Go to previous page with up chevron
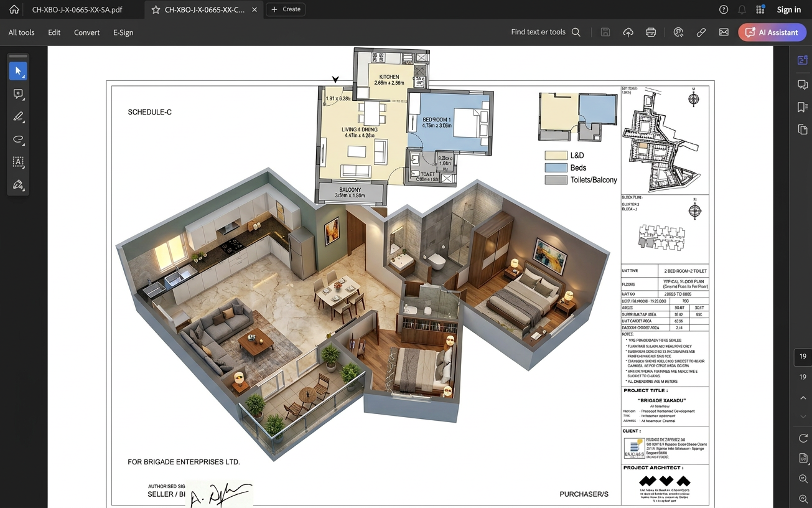This screenshot has height=508, width=812. coord(803,398)
